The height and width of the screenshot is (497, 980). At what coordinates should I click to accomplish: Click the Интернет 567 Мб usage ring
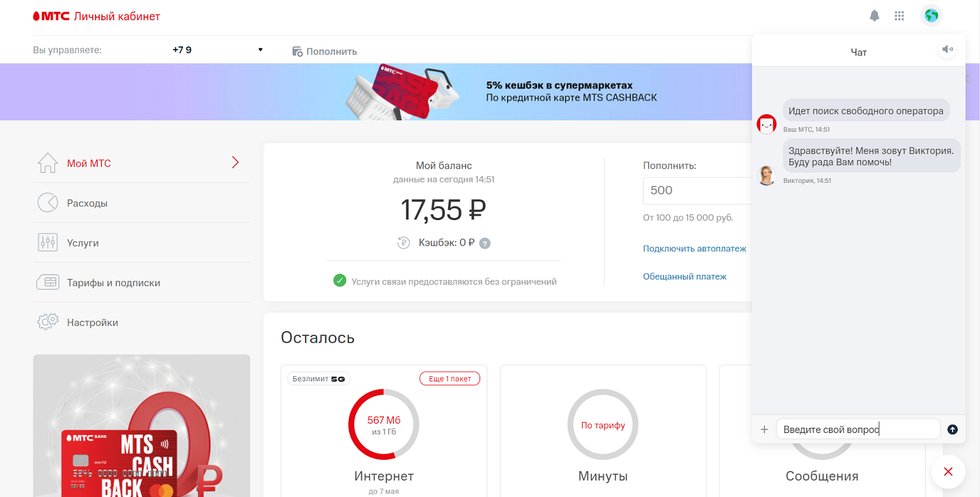pos(384,425)
